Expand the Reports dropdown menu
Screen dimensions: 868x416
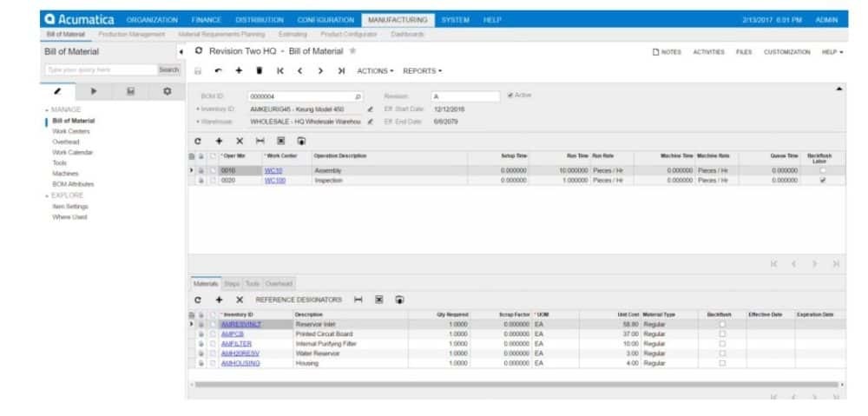pyautogui.click(x=422, y=70)
